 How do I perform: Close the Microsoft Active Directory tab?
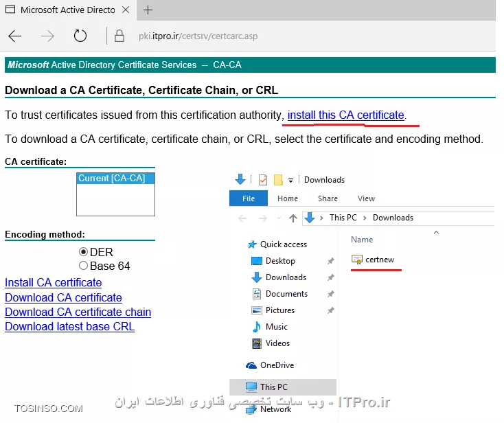point(126,10)
